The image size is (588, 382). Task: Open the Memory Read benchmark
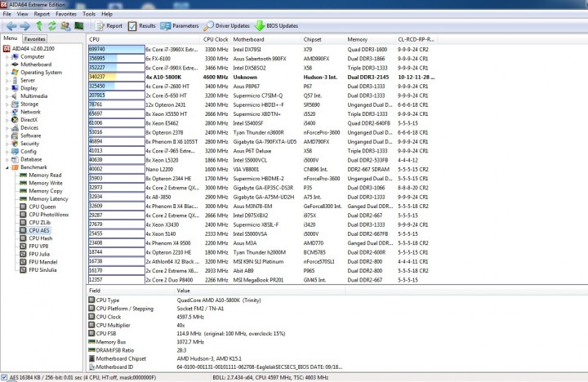pos(41,175)
